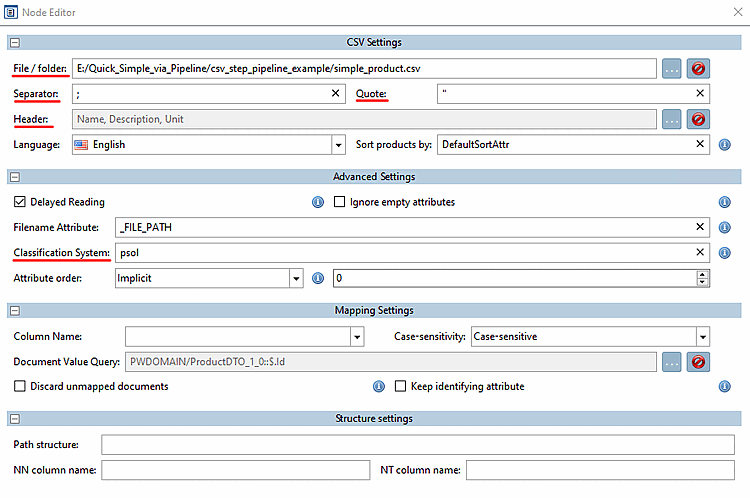Show info for Sort products by
The height and width of the screenshot is (498, 750).
pyautogui.click(x=725, y=144)
